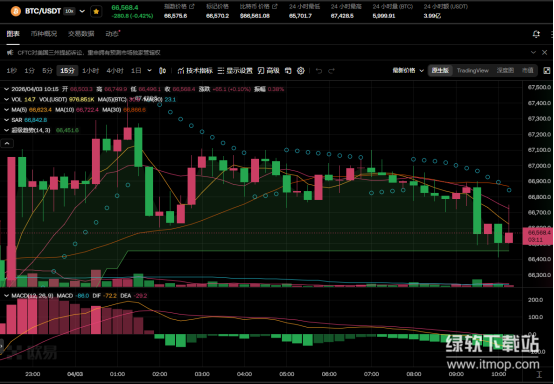The image size is (554, 384).
Task: Click the redo arrow icon
Action: click(331, 71)
